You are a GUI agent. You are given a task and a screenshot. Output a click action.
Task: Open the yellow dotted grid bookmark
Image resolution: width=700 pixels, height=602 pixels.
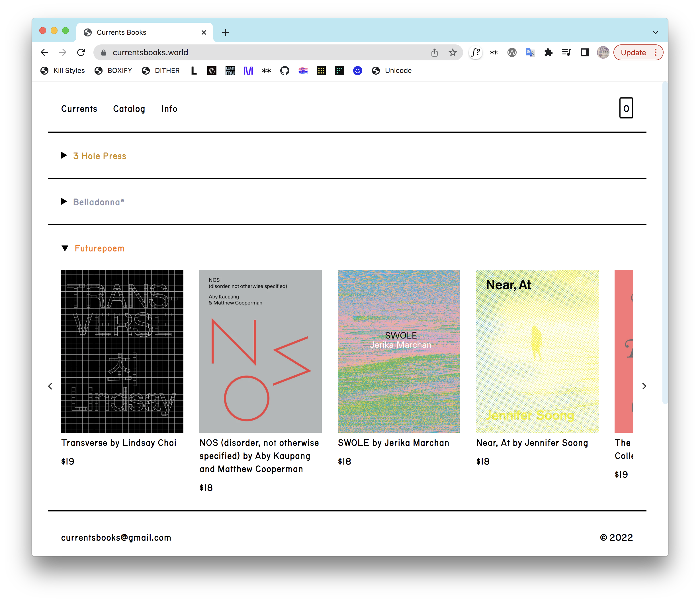tap(321, 71)
